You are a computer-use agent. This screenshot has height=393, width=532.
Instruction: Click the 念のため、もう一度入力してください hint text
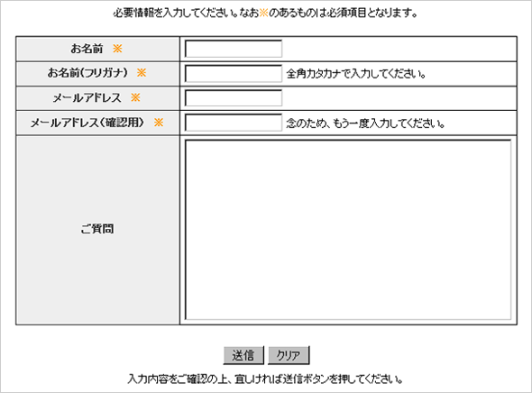click(x=366, y=123)
